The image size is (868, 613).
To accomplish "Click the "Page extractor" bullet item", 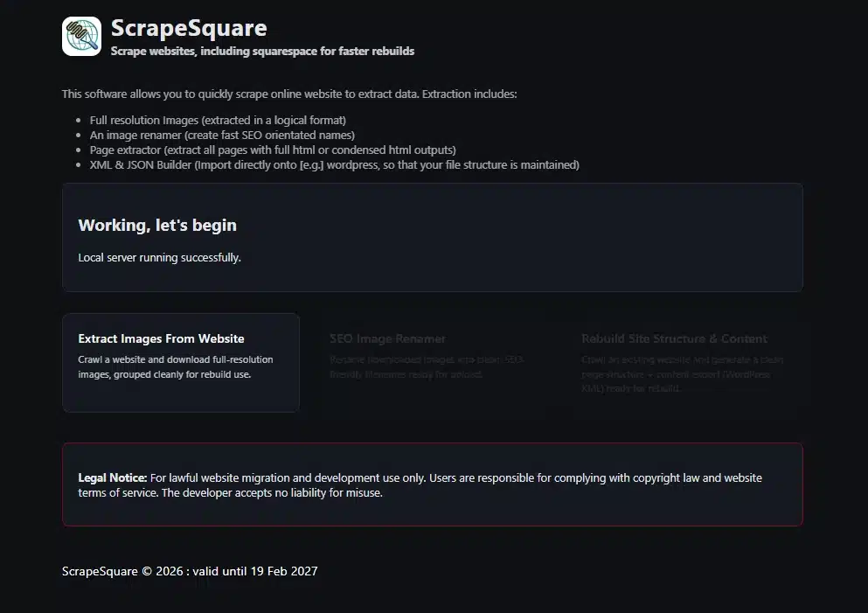I will [272, 150].
